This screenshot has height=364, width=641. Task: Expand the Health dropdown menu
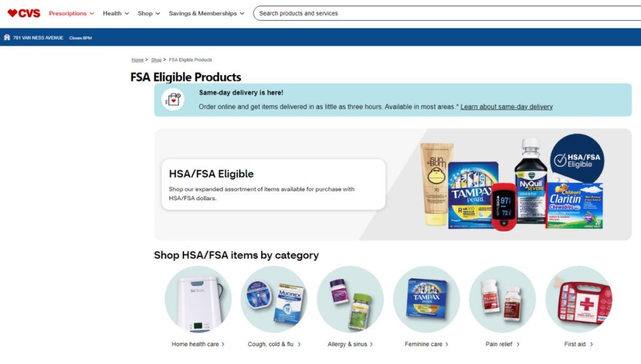pyautogui.click(x=116, y=14)
